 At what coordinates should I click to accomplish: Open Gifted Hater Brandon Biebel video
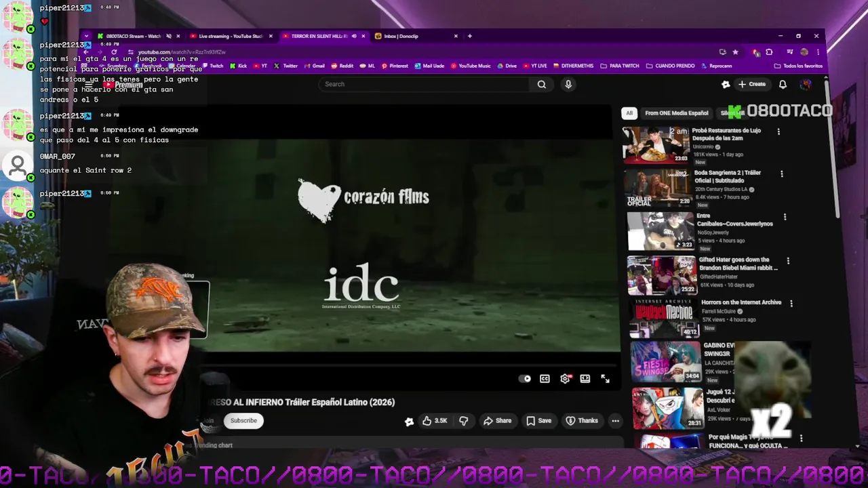click(x=662, y=274)
